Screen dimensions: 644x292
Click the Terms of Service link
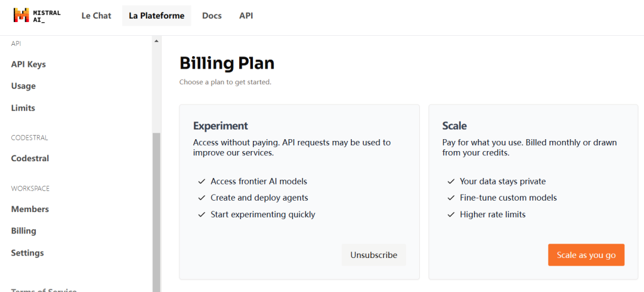point(44,290)
